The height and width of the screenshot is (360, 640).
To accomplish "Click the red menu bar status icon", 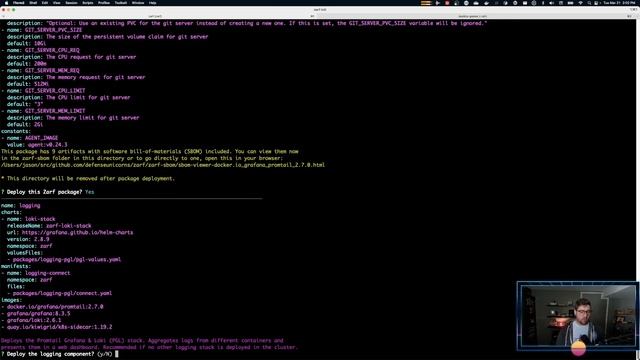I will tap(447, 2).
